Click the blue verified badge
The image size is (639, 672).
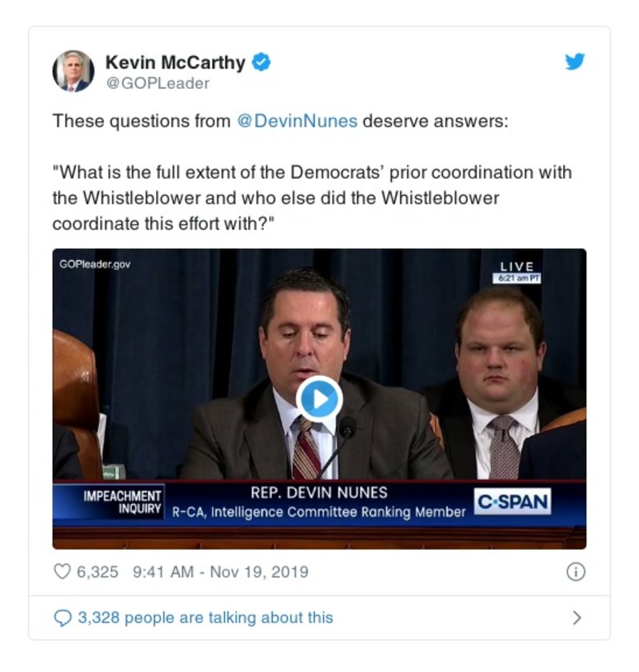(x=262, y=62)
